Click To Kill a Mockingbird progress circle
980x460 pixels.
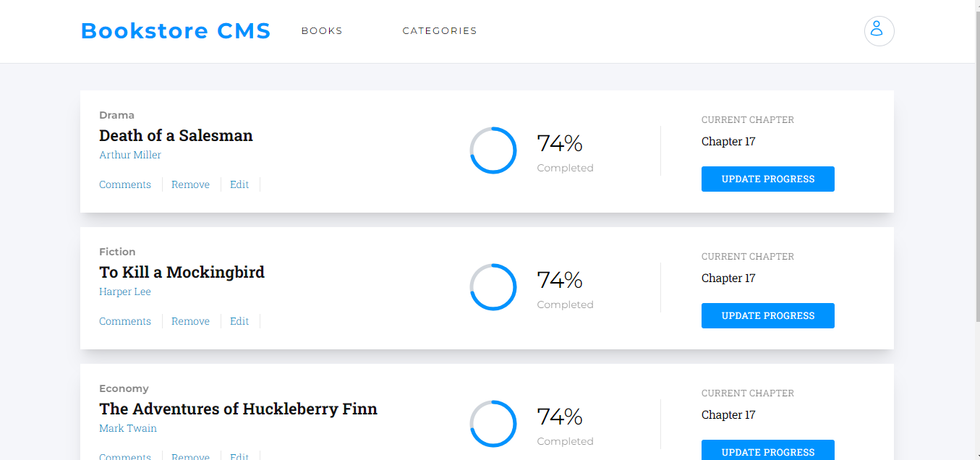(493, 287)
